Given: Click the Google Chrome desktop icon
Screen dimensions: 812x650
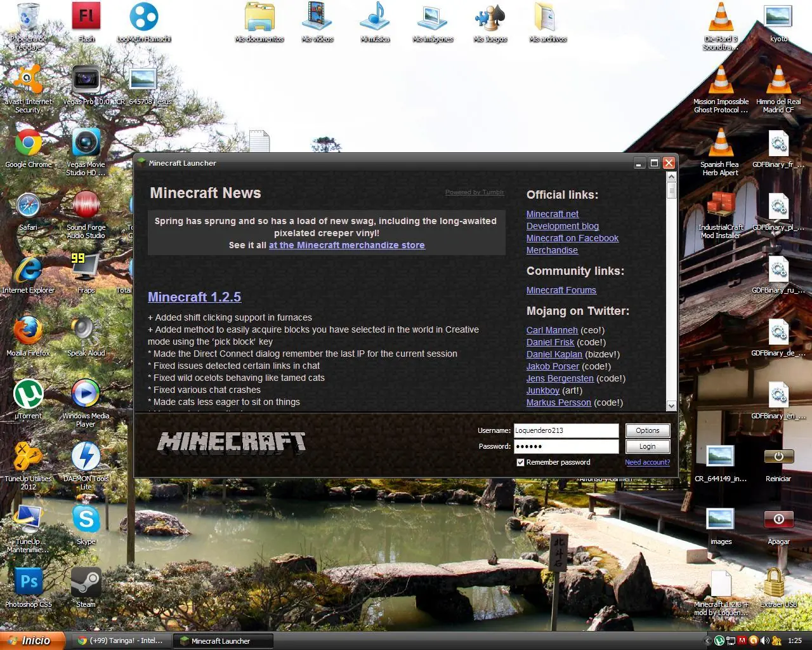Looking at the screenshot, I should 29,148.
